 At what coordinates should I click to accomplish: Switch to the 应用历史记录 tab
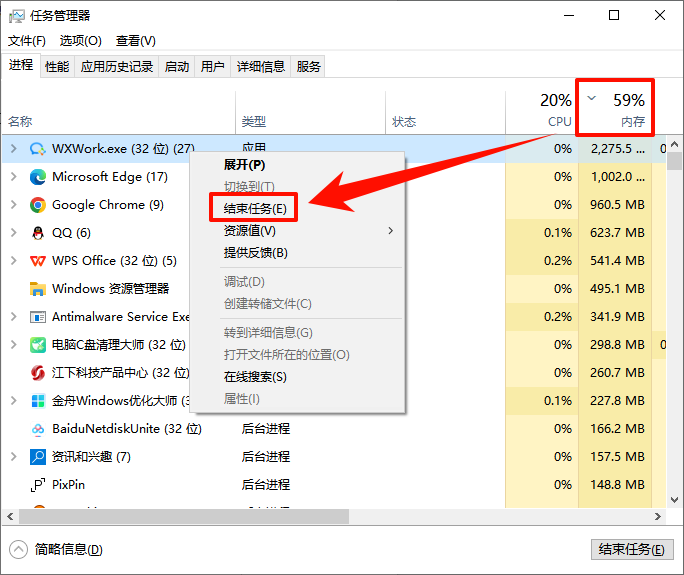click(x=117, y=67)
